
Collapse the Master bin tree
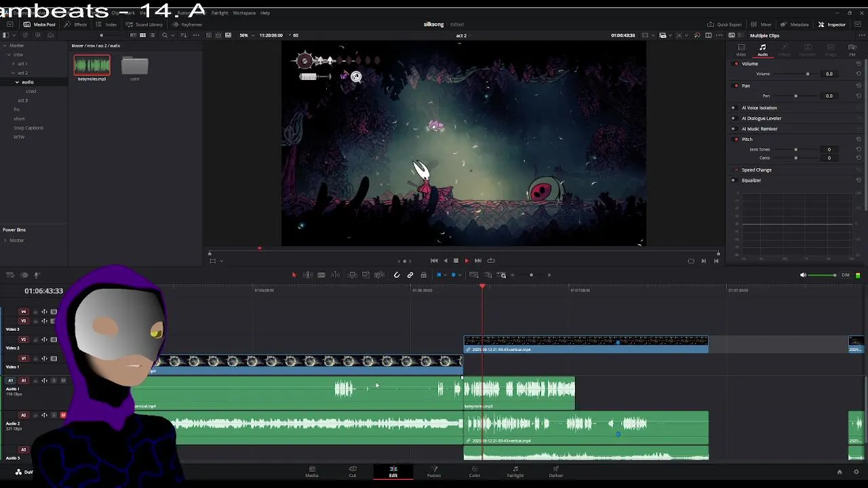5,45
